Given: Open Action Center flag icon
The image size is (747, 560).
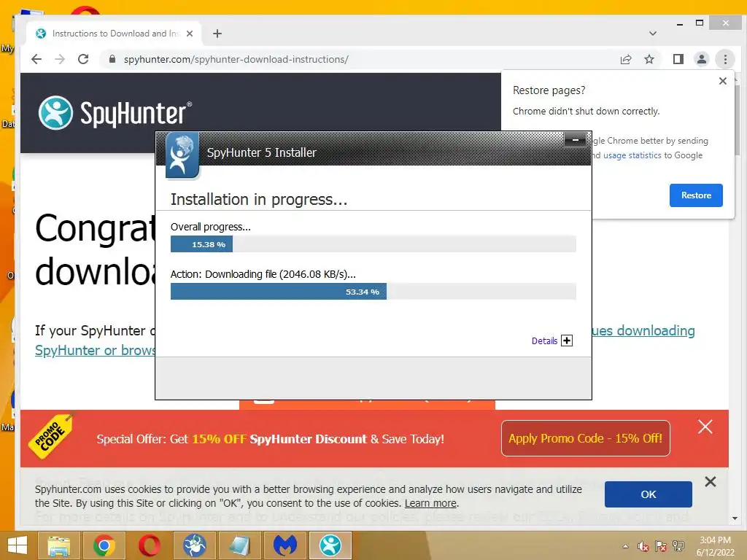Looking at the screenshot, I should pos(660,546).
